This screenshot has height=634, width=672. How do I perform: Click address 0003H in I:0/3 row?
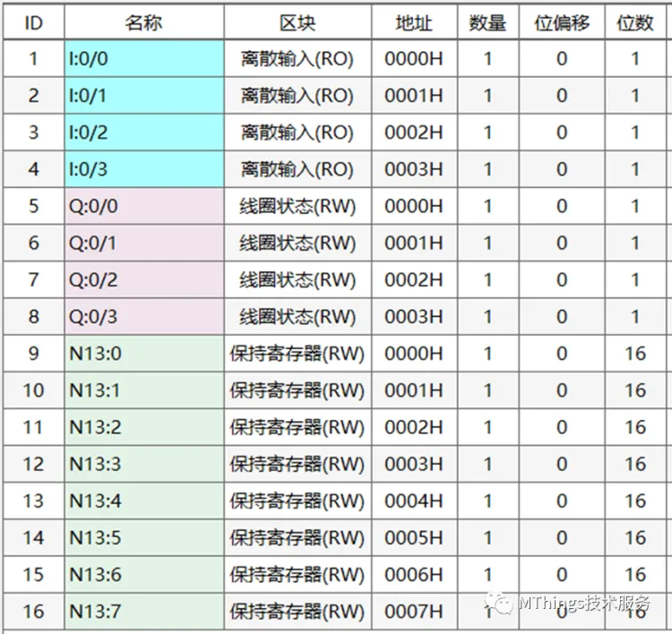tap(415, 169)
